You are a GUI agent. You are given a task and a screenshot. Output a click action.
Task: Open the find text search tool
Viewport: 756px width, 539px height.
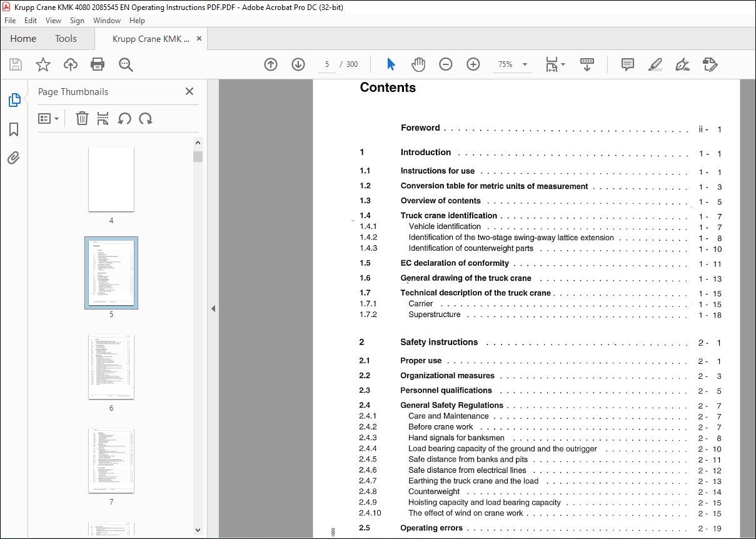(x=126, y=64)
